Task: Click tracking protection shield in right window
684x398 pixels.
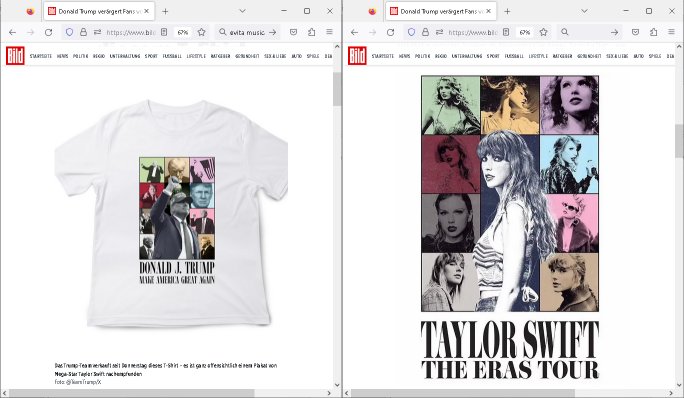Action: [411, 32]
